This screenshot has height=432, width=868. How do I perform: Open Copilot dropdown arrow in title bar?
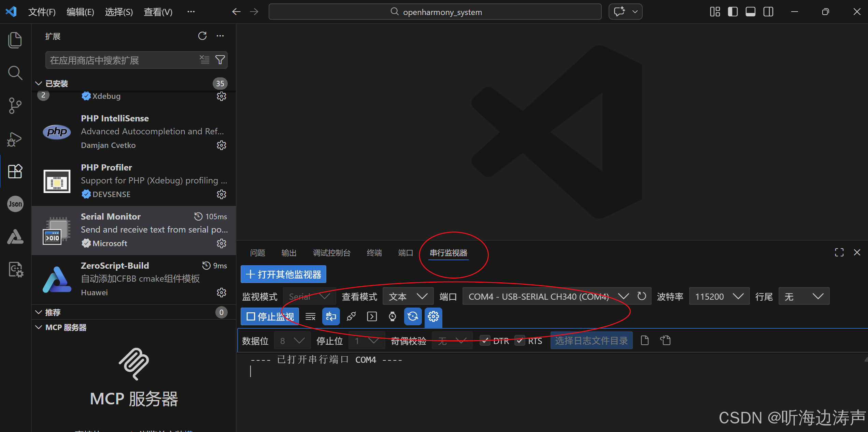(635, 12)
